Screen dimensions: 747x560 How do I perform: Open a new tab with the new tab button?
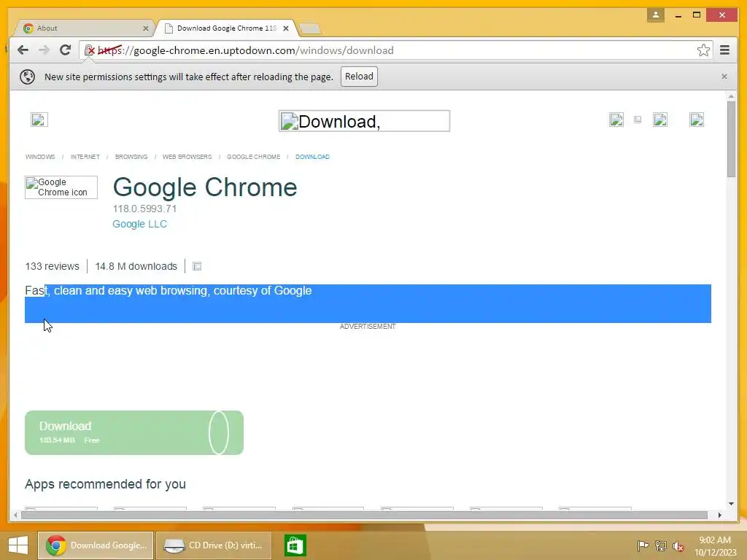coord(310,28)
